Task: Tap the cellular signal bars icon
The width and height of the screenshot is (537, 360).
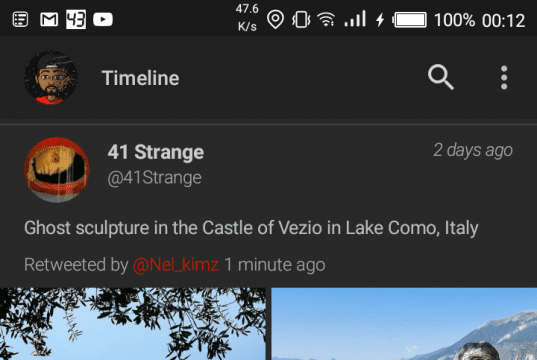Action: (355, 19)
